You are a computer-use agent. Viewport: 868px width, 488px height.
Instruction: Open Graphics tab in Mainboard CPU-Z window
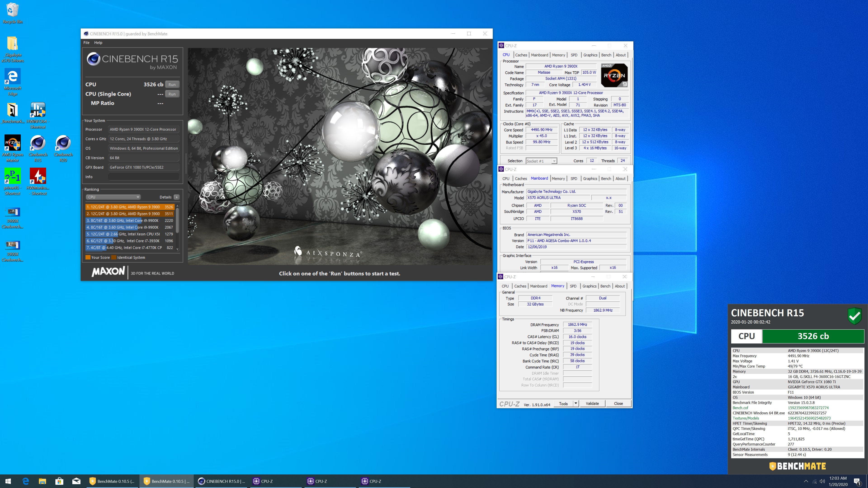tap(590, 178)
